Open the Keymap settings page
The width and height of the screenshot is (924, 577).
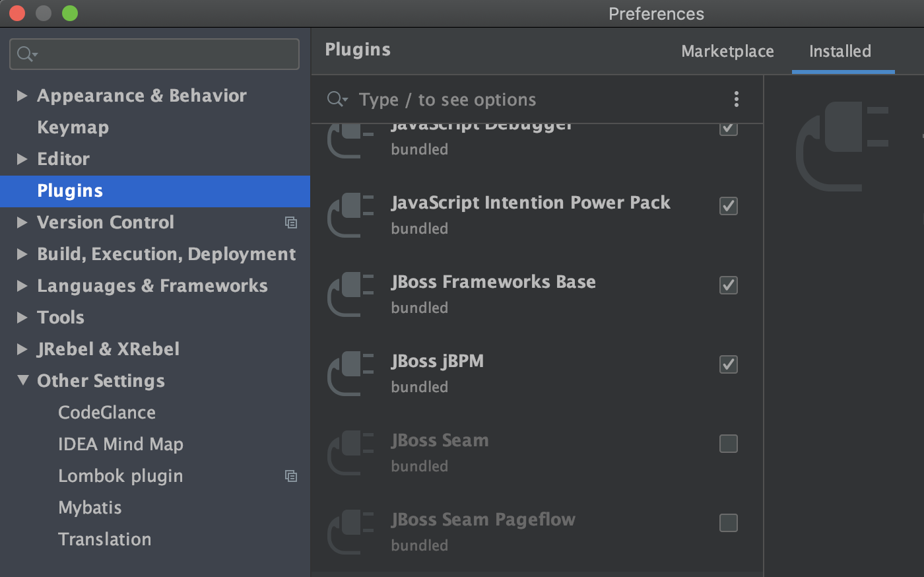point(73,127)
